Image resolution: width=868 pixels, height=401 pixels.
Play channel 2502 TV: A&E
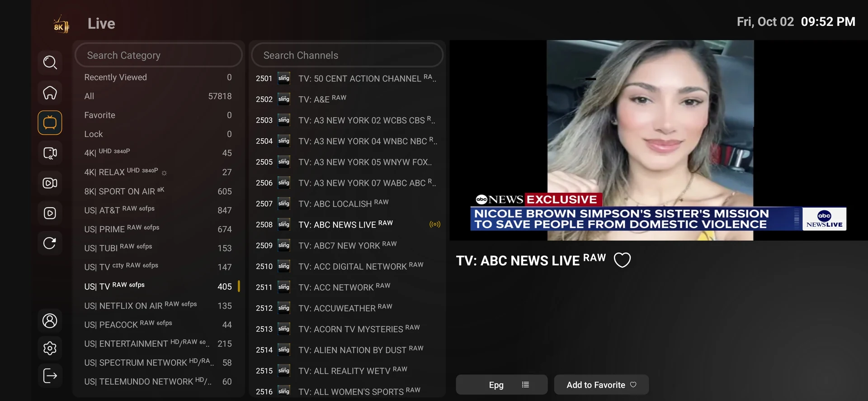(x=347, y=99)
